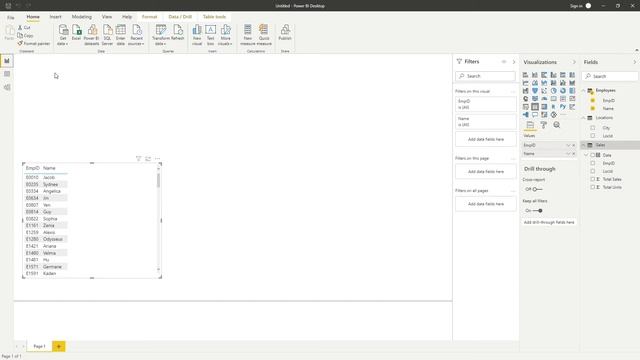Open the EmpID value field dropdown

568,145
